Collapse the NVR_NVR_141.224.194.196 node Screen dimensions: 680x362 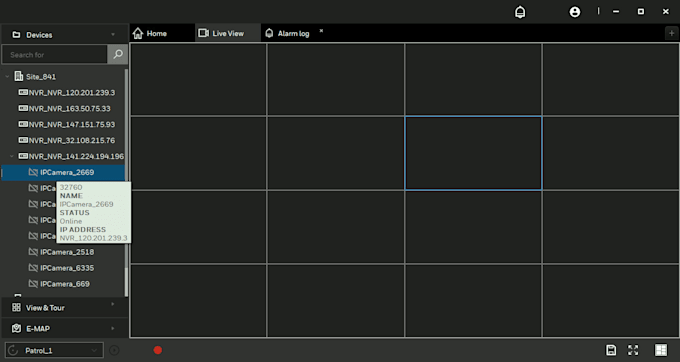pos(12,156)
